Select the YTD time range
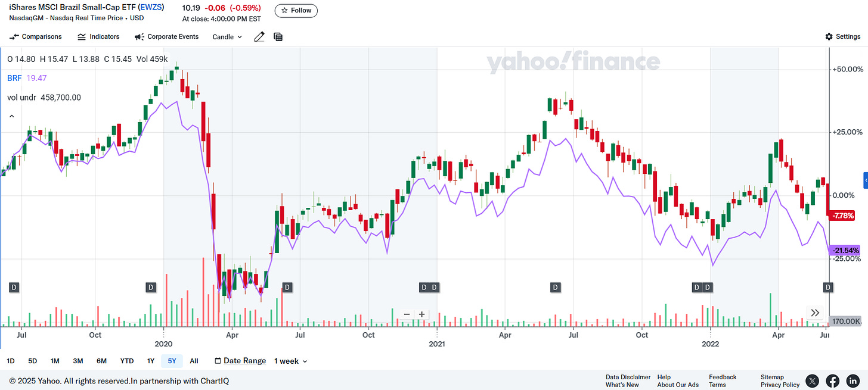Image resolution: width=868 pixels, height=390 pixels. click(127, 361)
